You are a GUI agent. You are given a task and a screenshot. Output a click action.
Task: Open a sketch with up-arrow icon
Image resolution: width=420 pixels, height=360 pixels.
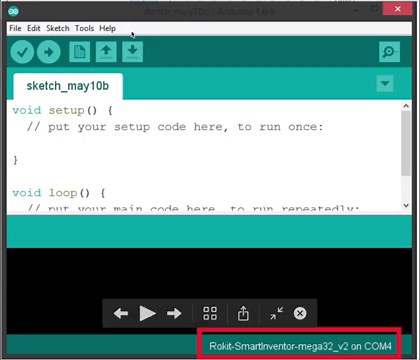pos(106,52)
